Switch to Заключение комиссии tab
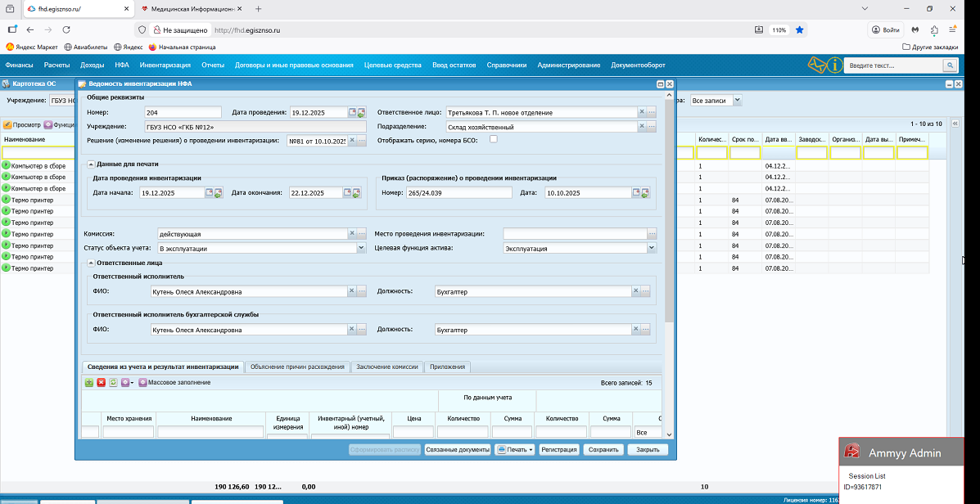980x504 pixels. 388,367
